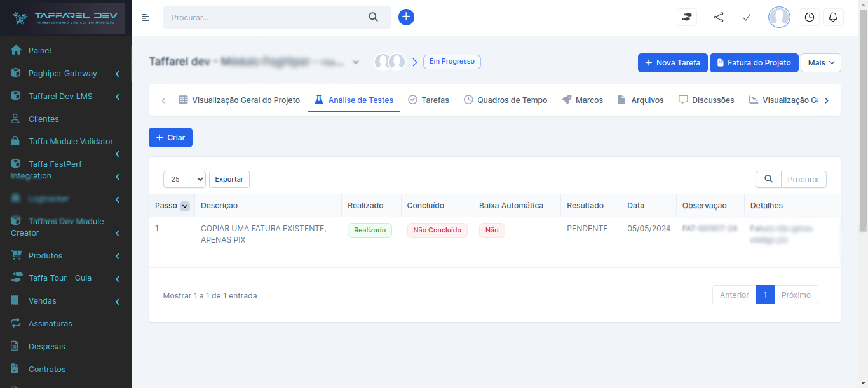Click the Taffa Tour icon in header
The height and width of the screenshot is (388, 868).
(687, 18)
